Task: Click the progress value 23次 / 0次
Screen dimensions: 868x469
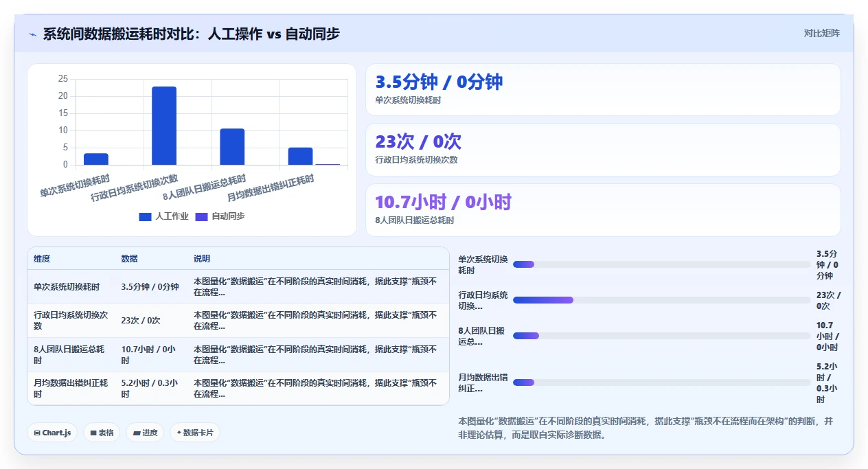Action: click(828, 300)
